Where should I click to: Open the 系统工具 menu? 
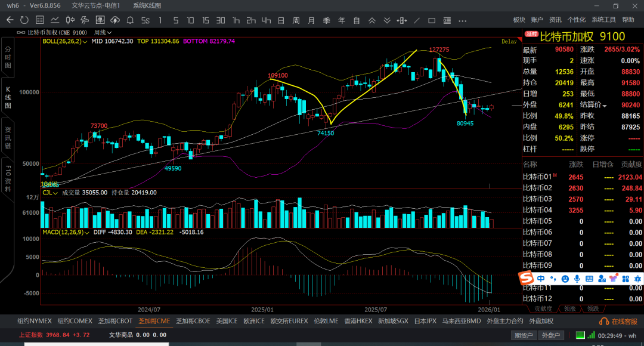(603, 20)
